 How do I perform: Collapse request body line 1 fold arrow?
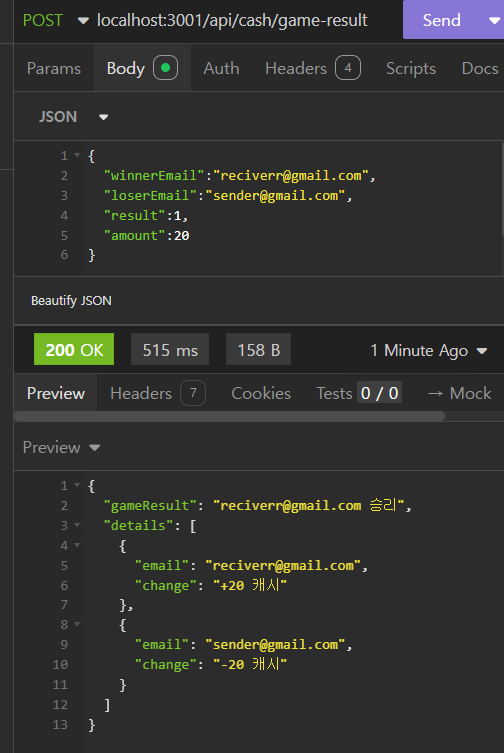point(77,156)
